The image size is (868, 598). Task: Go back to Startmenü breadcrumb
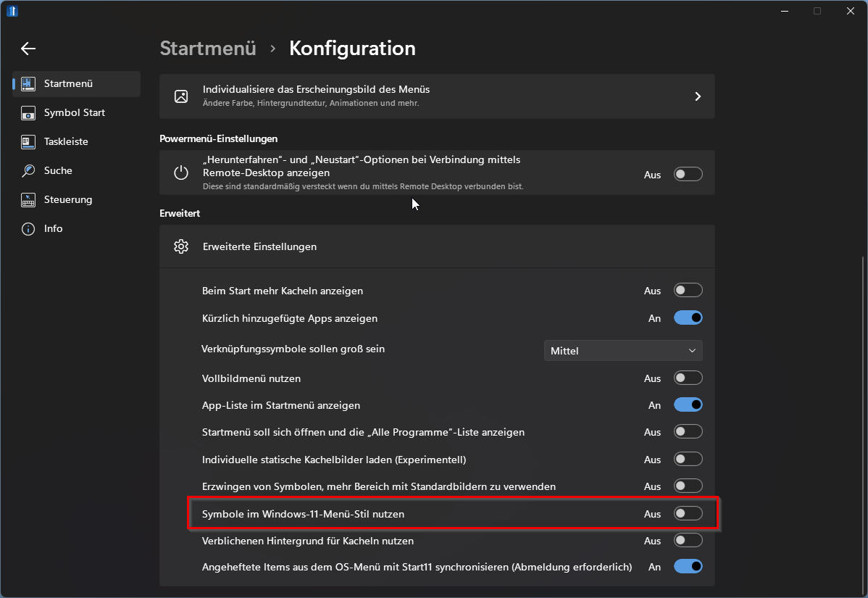[x=208, y=49]
